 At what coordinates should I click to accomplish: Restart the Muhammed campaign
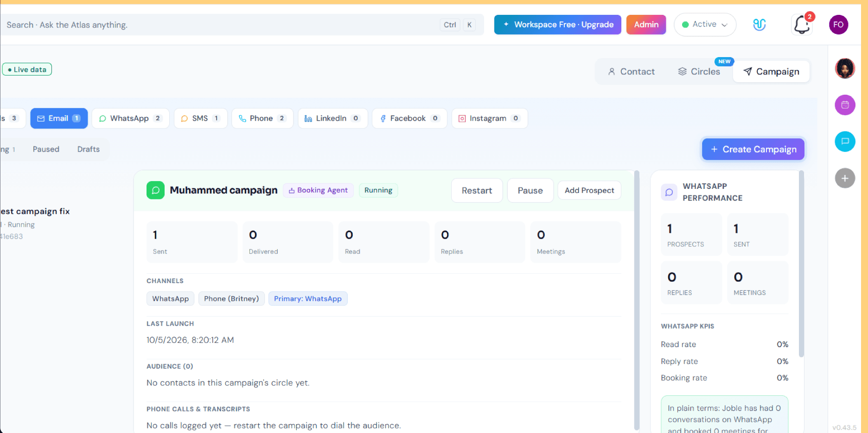(477, 190)
